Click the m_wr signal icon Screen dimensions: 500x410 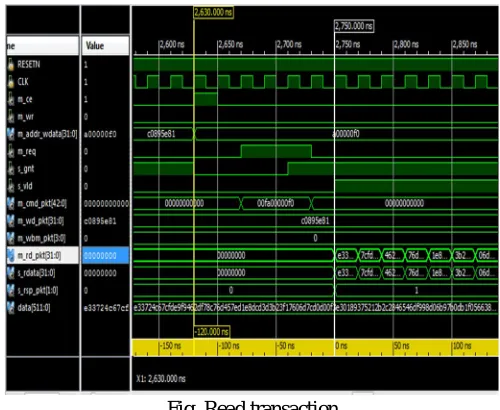pyautogui.click(x=11, y=116)
